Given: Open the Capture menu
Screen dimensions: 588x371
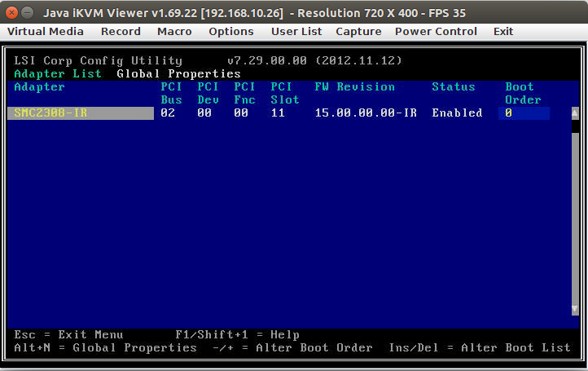Looking at the screenshot, I should click(358, 32).
